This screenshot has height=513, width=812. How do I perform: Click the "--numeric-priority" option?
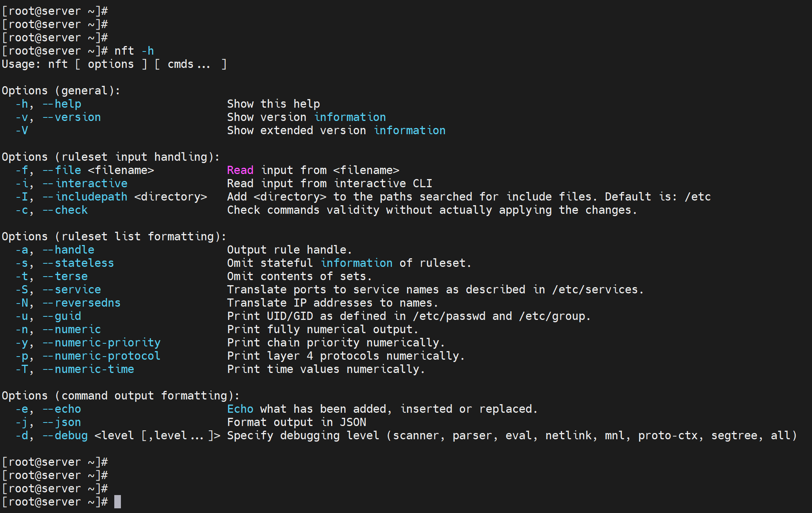point(101,343)
